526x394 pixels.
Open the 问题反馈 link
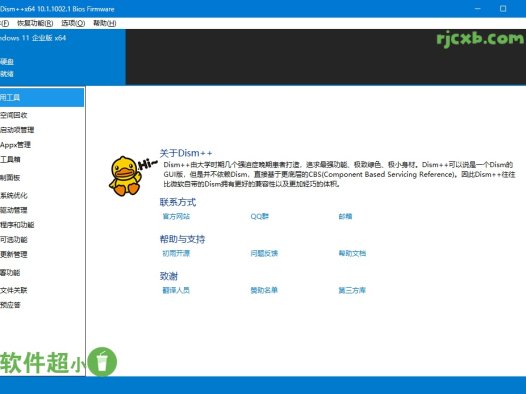point(264,253)
